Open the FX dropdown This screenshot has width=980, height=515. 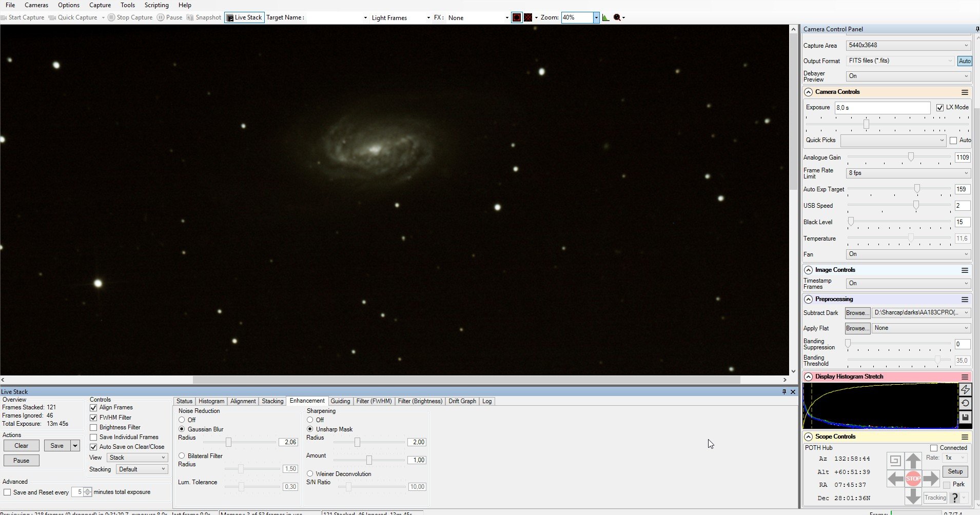click(x=478, y=17)
